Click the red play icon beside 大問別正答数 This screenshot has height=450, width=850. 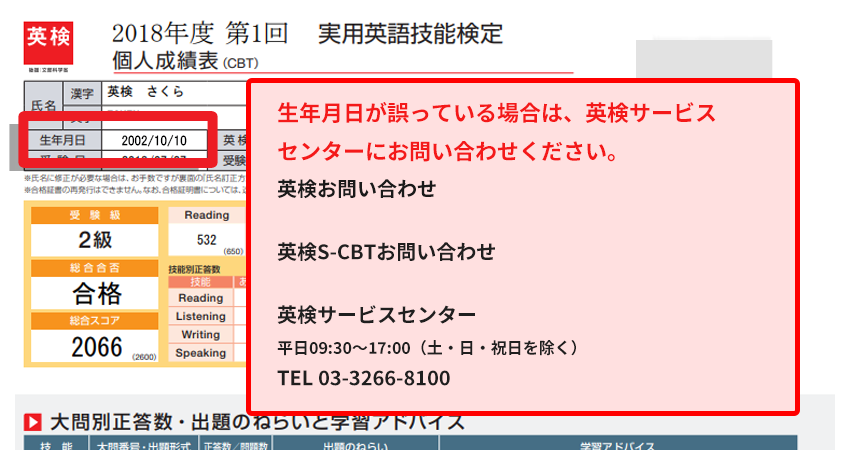(33, 422)
